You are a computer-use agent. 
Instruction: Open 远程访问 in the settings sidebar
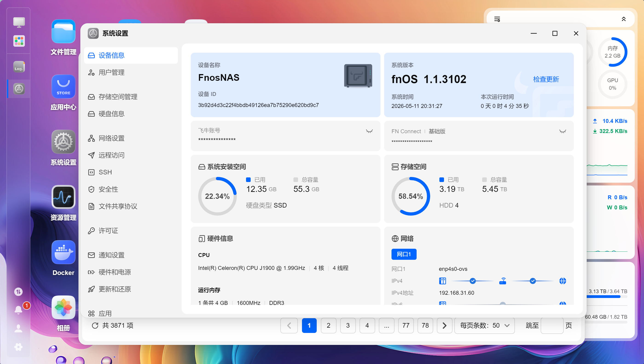[131, 155]
